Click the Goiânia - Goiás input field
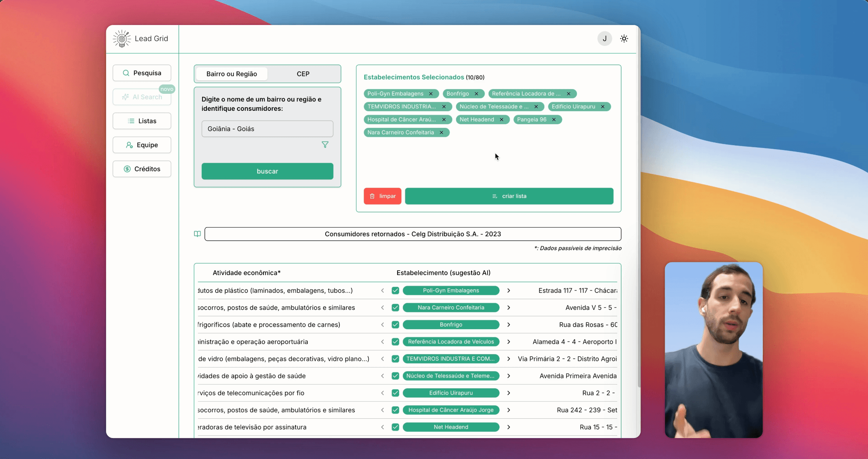This screenshot has width=868, height=459. [x=267, y=129]
